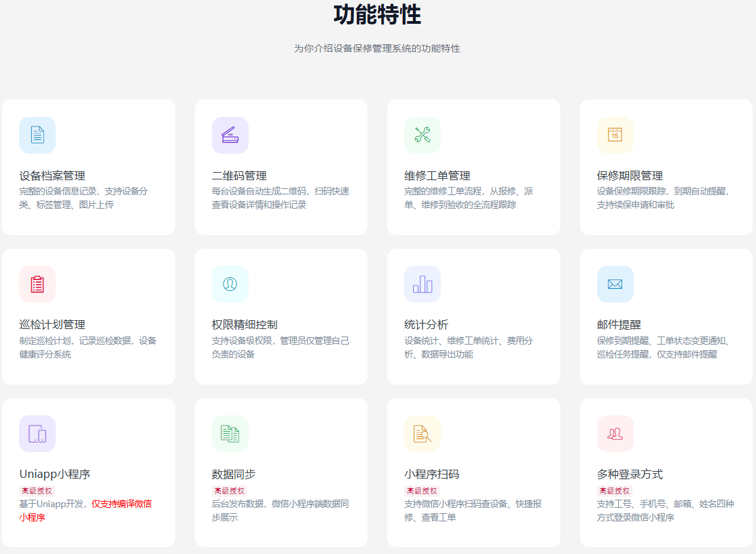Screen dimensions: 756x554
Task: Select the 统计分析 card title
Action: coord(426,325)
